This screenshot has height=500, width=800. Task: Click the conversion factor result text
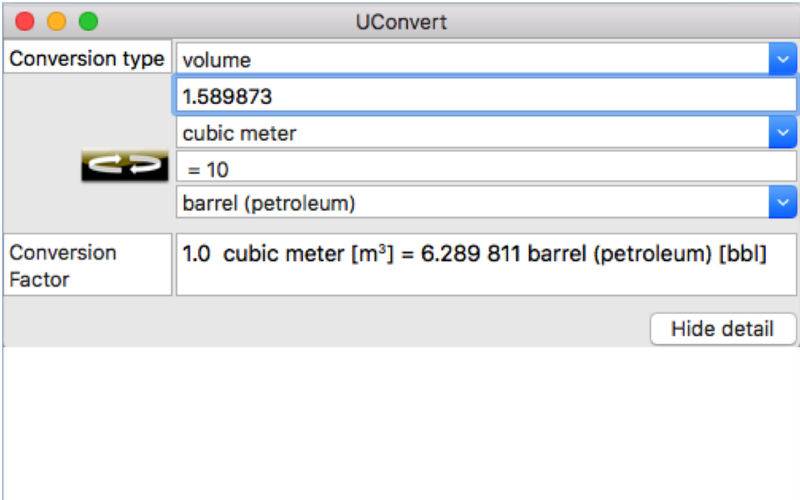coord(475,254)
